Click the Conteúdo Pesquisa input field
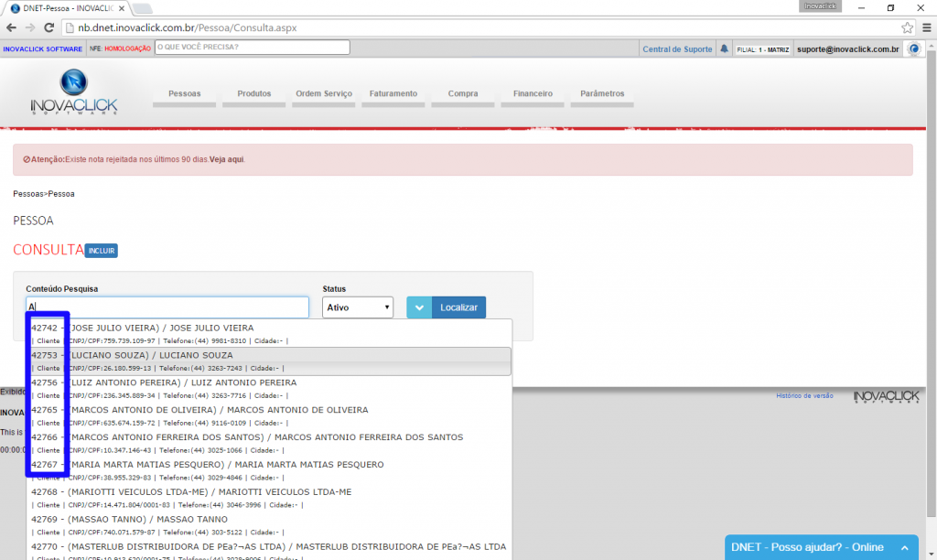This screenshot has height=560, width=937. [167, 307]
